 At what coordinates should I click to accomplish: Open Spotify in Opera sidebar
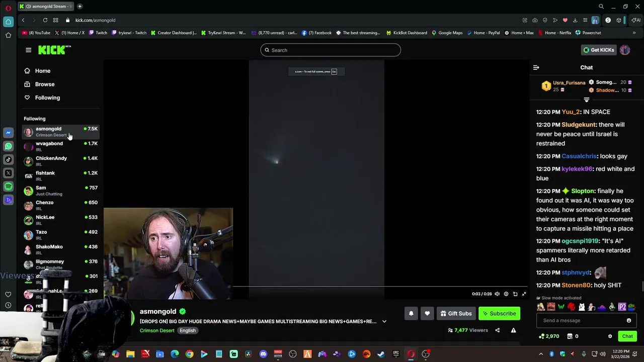tap(8, 187)
